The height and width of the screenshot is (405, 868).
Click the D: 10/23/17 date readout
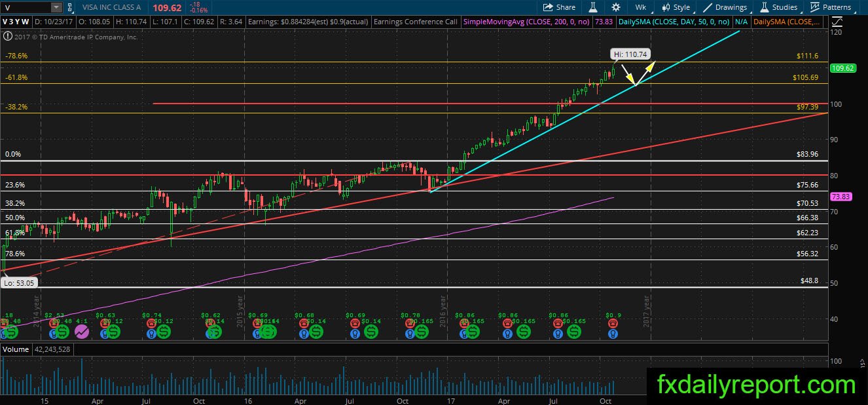[52, 22]
